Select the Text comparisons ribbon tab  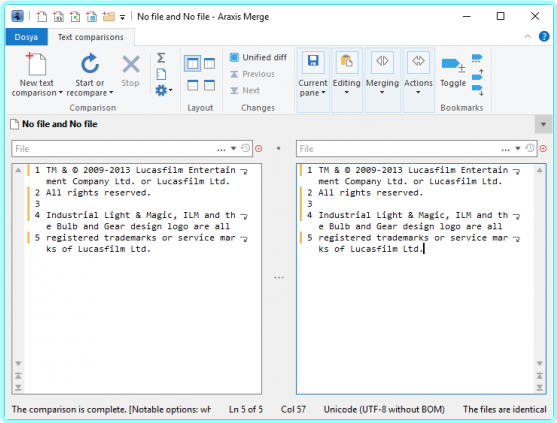click(91, 37)
